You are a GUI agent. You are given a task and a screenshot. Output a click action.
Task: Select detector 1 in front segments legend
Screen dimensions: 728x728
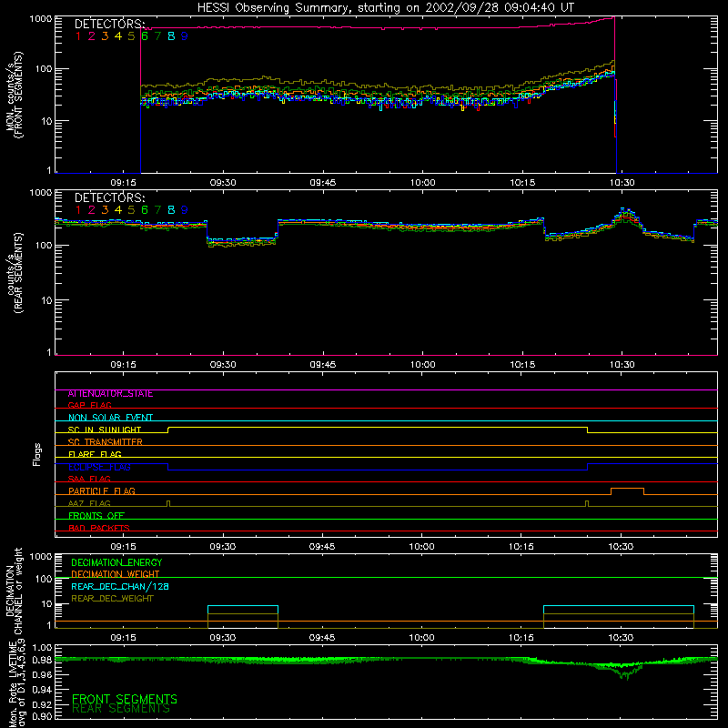tap(78, 36)
